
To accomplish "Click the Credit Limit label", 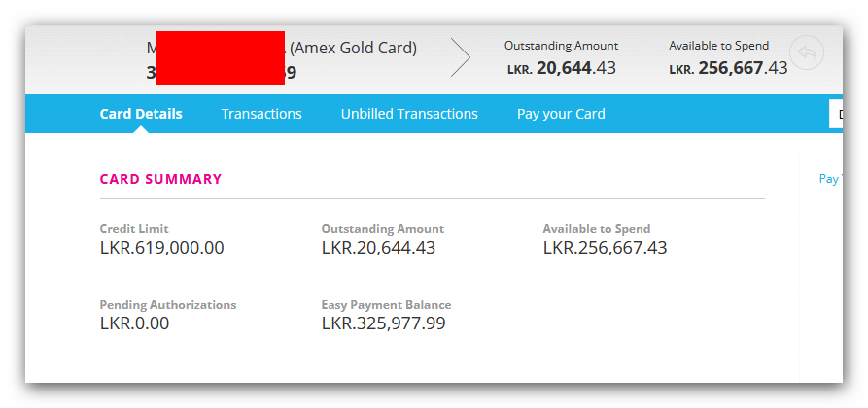I will 134,229.
